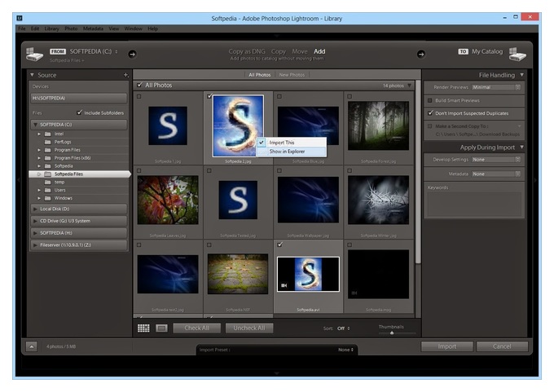
Task: Check the Softpedia 1.jpg import checkbox
Action: [x=138, y=96]
